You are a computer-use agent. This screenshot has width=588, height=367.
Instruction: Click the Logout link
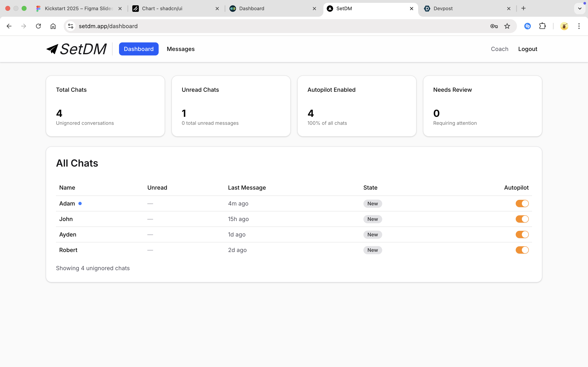coord(528,49)
